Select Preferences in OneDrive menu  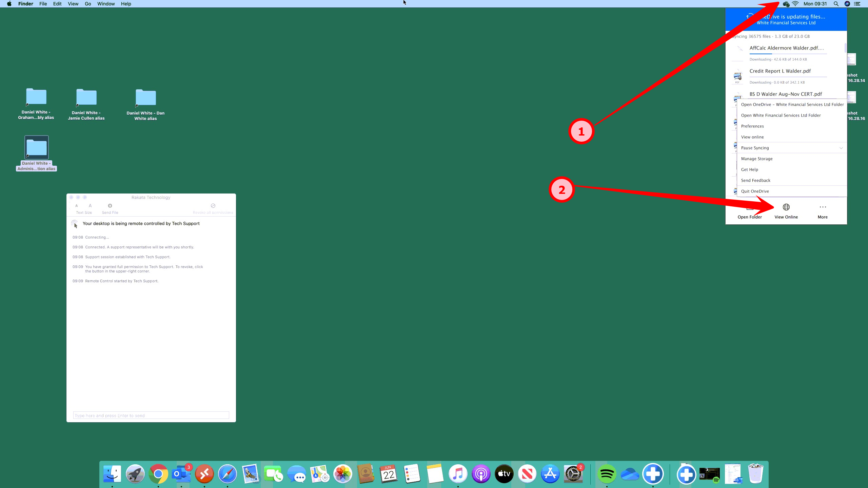tap(752, 126)
